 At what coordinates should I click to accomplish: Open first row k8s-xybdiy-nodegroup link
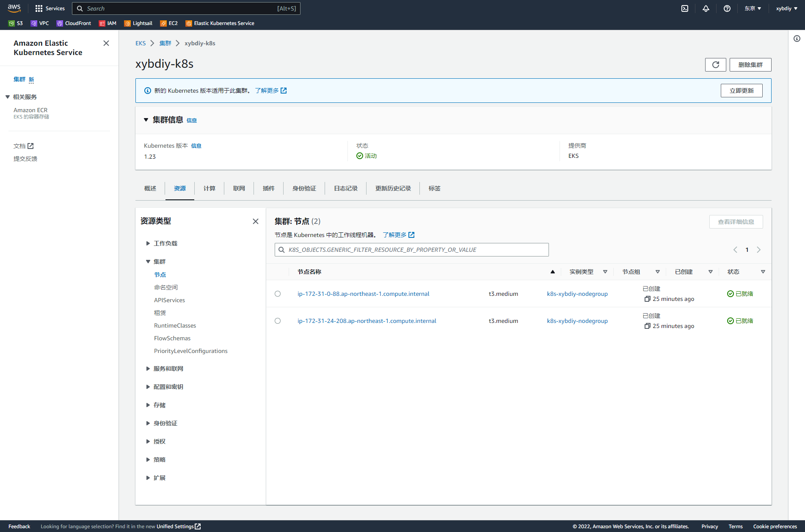click(577, 294)
